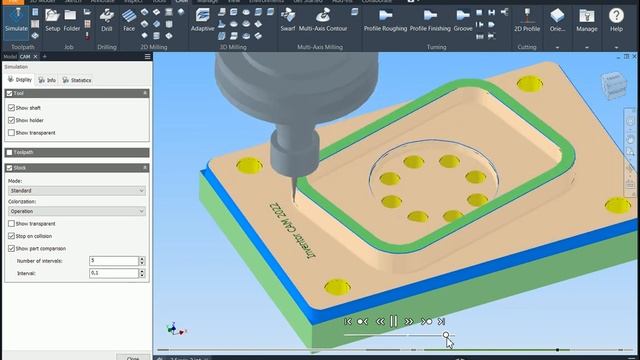Image resolution: width=640 pixels, height=360 pixels.
Task: Fast forward the simulation playback
Action: [x=409, y=322]
